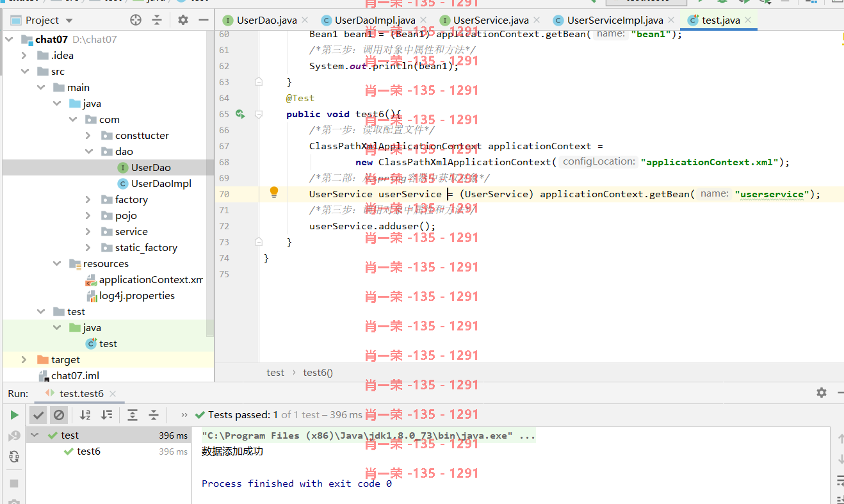Image resolution: width=844 pixels, height=504 pixels.
Task: Expand the static_factory package
Action: pos(88,248)
